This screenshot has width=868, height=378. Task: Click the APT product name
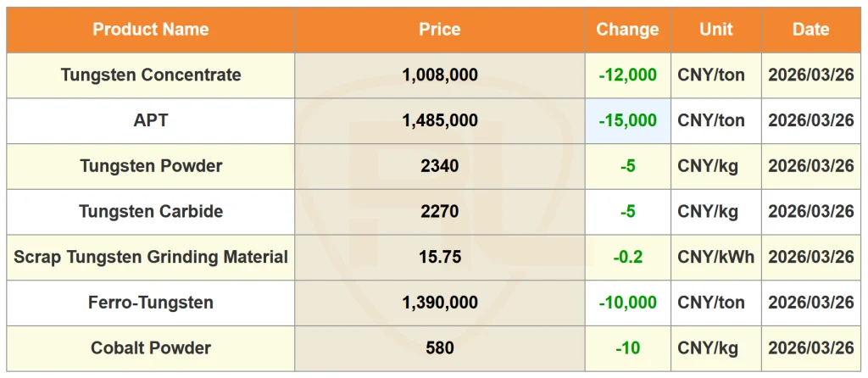(151, 120)
